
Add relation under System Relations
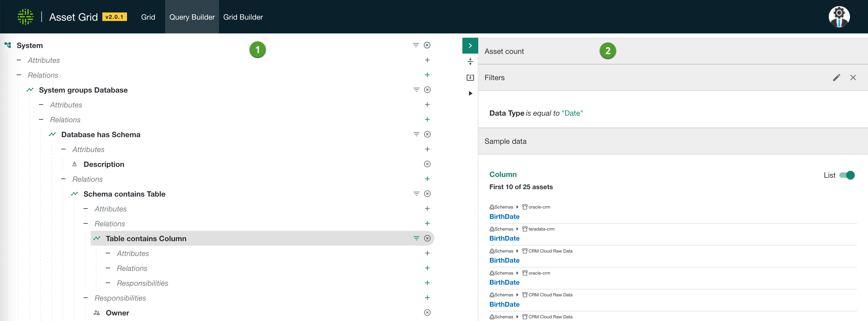427,75
